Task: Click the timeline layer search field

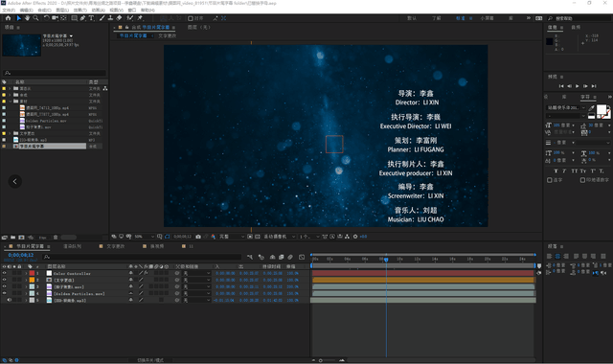Action: [142, 257]
